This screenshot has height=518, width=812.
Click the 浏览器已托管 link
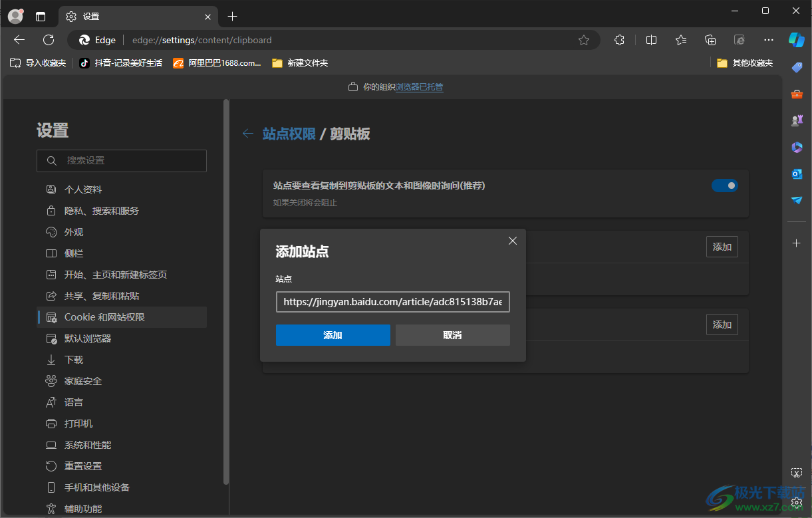pos(419,87)
